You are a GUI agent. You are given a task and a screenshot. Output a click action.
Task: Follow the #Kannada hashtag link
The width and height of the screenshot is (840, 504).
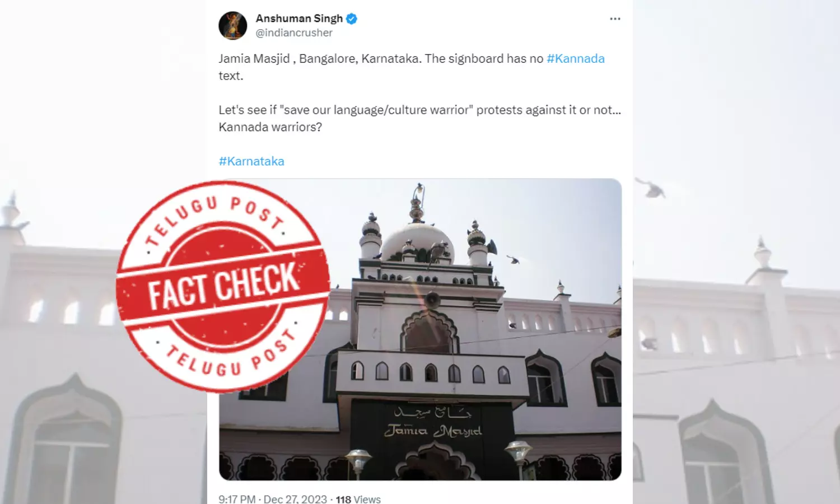pyautogui.click(x=576, y=59)
